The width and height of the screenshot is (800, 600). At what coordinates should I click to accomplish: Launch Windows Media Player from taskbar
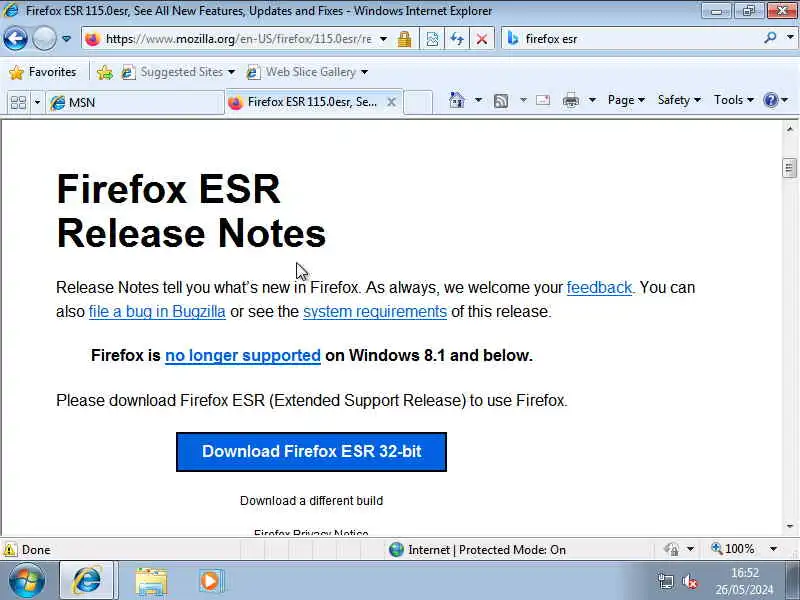210,581
